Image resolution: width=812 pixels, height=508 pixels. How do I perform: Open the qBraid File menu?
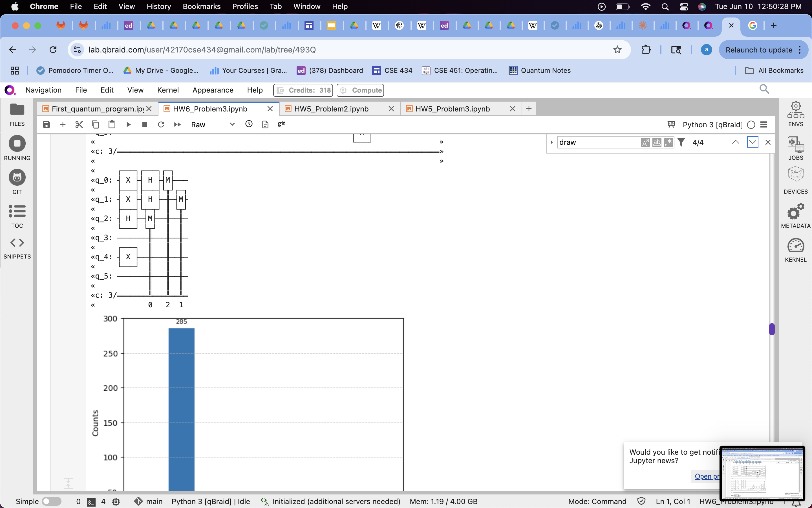(81, 90)
